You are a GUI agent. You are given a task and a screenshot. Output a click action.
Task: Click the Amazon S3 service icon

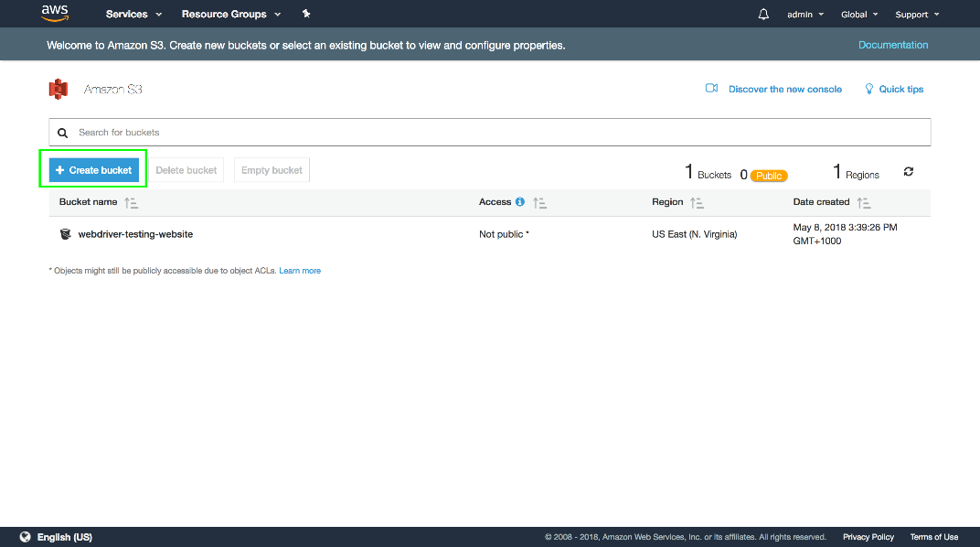(59, 89)
